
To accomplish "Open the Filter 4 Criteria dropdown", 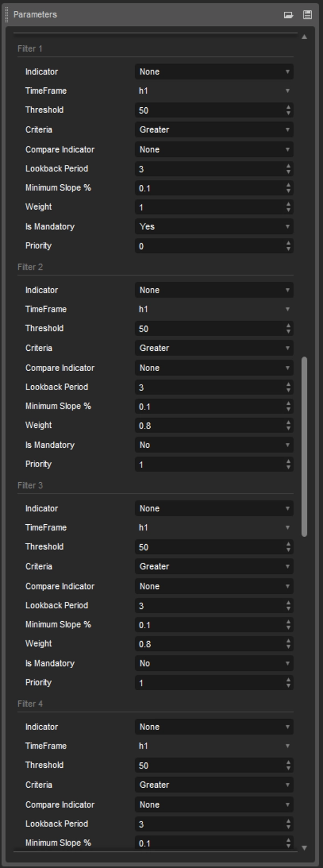I will click(x=214, y=784).
